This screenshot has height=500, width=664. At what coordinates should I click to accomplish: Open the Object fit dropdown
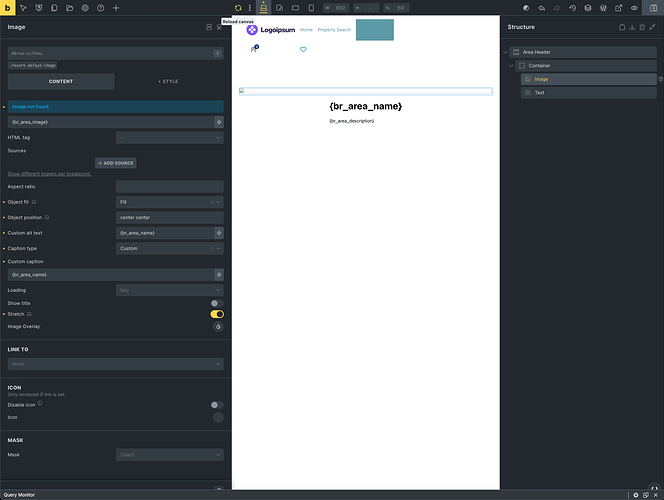pos(170,202)
